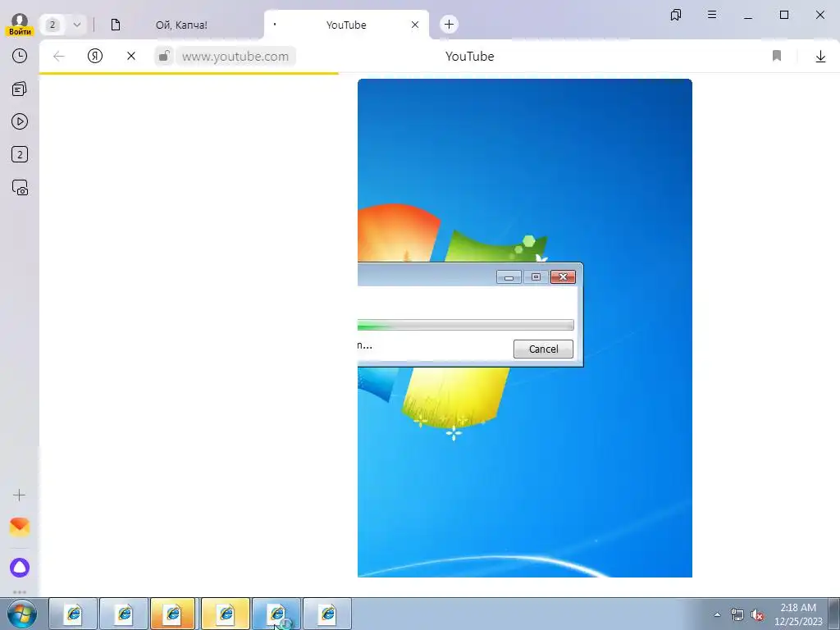840x630 pixels.
Task: Click the muted volume tray icon
Action: [757, 615]
